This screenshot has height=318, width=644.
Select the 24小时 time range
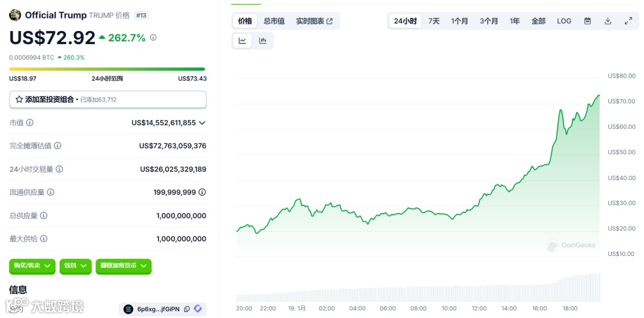tap(405, 21)
